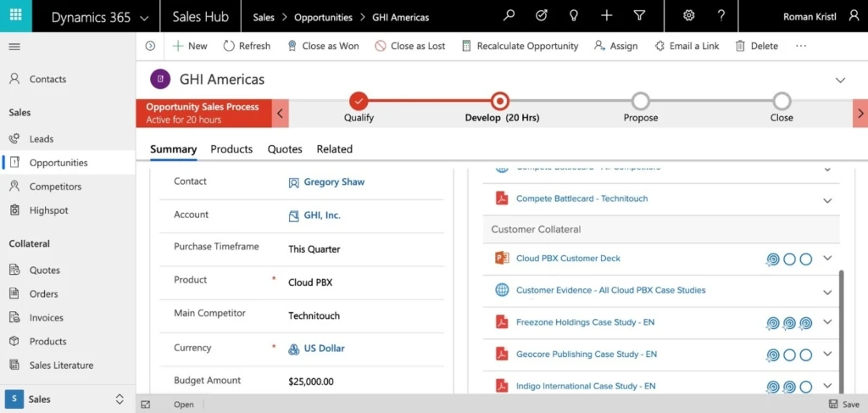
Task: Click the purple GHI Americas entity icon
Action: point(160,79)
